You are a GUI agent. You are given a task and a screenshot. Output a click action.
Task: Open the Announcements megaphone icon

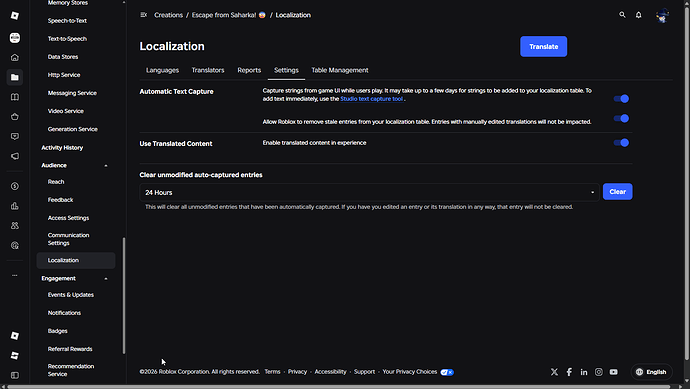click(x=15, y=156)
